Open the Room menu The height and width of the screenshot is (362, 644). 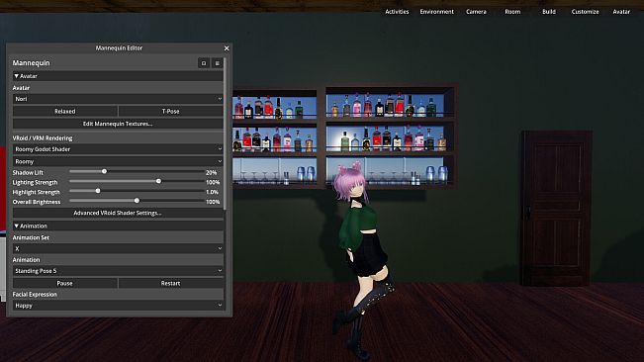pos(512,12)
